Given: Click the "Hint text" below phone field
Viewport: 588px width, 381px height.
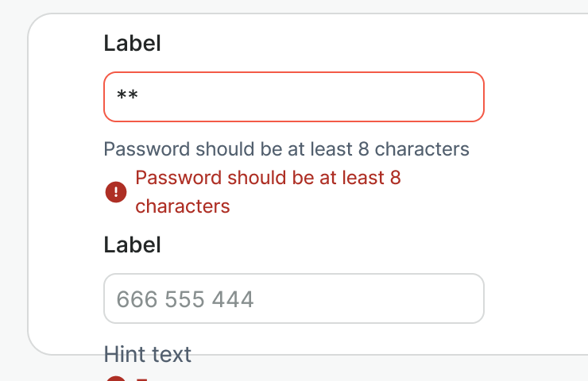Looking at the screenshot, I should pos(148,354).
